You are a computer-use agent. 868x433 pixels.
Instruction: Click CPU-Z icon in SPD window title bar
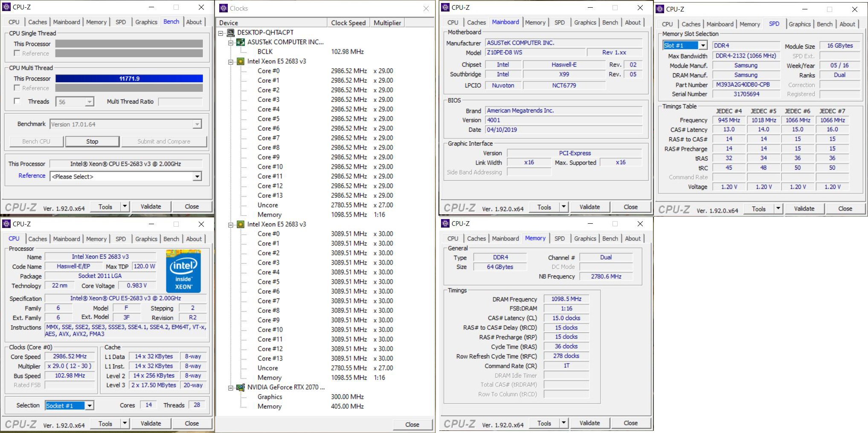point(660,9)
